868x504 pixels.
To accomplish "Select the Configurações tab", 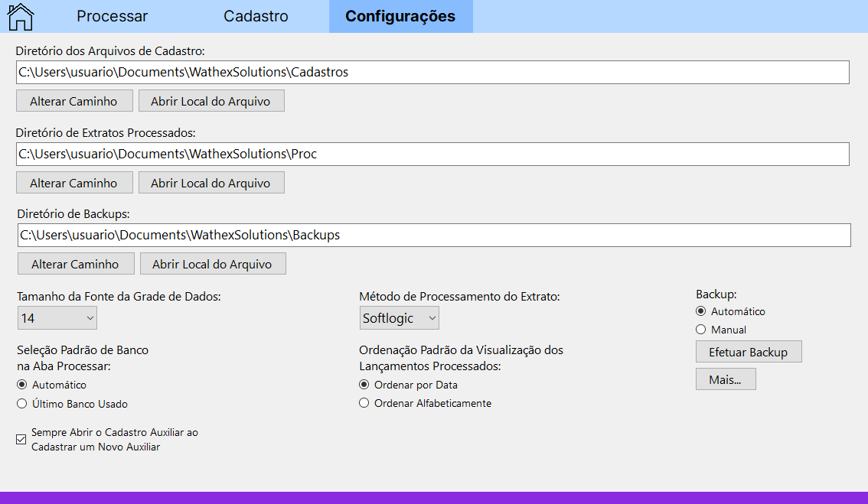I will click(400, 16).
